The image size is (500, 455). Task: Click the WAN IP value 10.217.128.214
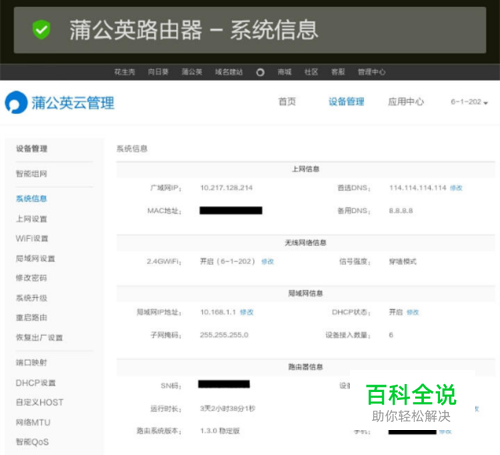[x=226, y=188]
